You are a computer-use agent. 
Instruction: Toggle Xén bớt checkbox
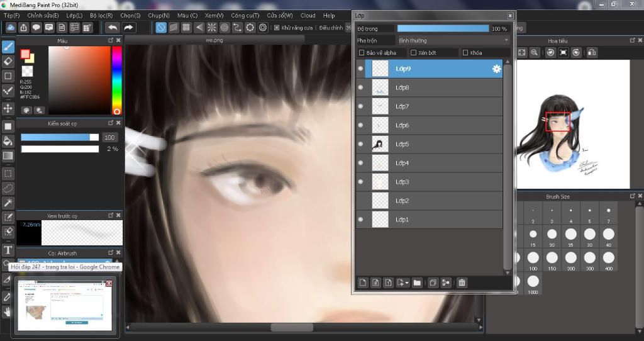click(x=414, y=53)
